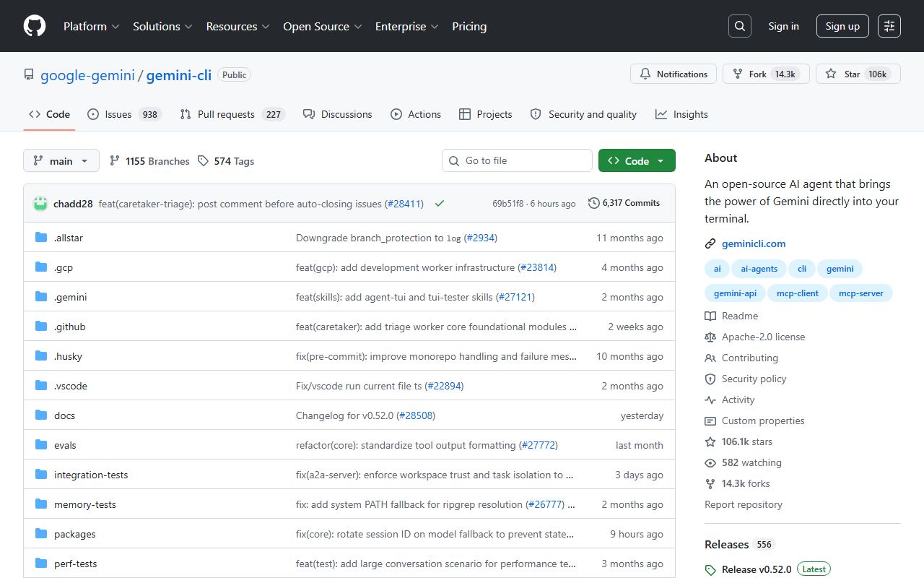Image resolution: width=924 pixels, height=578 pixels.
Task: Click the evals folder icon
Action: tap(41, 445)
